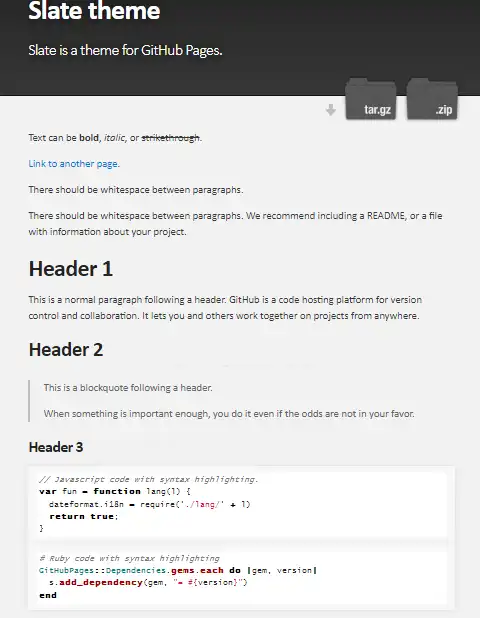Click the 'Header 3' heading

[x=56, y=447]
